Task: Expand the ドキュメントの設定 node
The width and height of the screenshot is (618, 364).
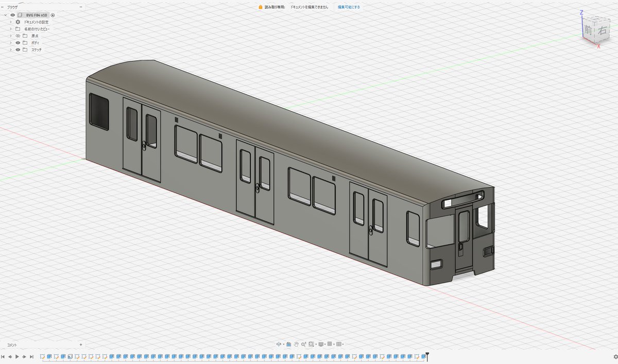Action: pos(10,22)
